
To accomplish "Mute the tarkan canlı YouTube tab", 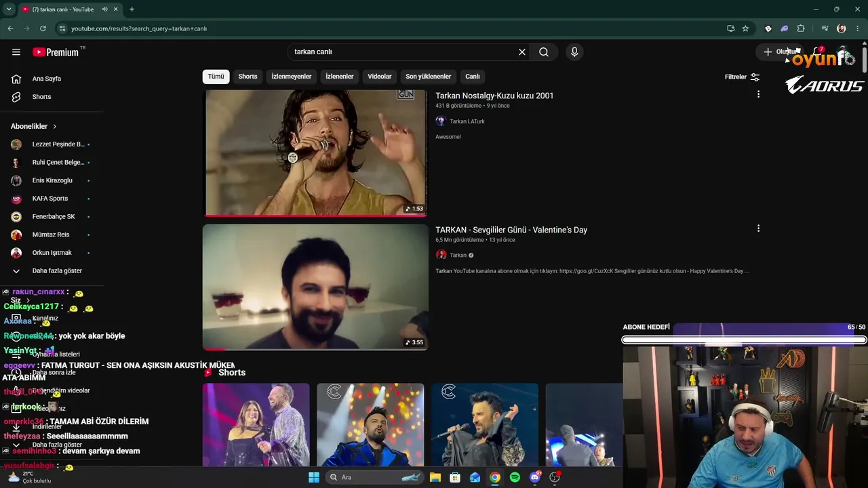I will 105,9.
